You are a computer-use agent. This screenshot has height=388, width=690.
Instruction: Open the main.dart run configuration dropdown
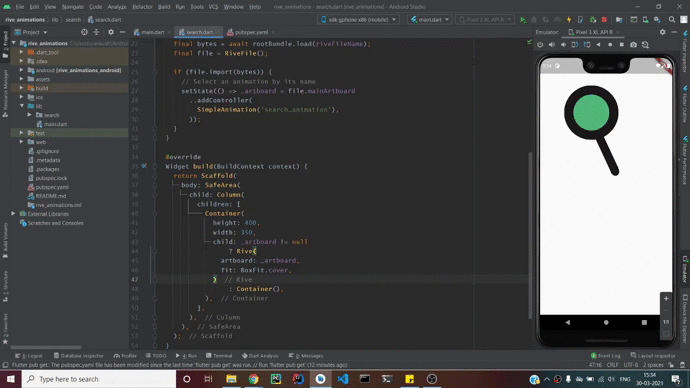[430, 20]
